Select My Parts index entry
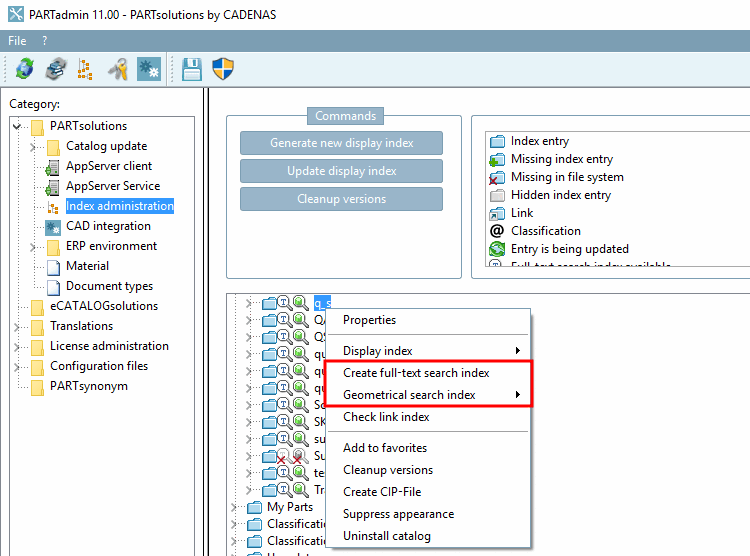This screenshot has height=556, width=750. 290,507
